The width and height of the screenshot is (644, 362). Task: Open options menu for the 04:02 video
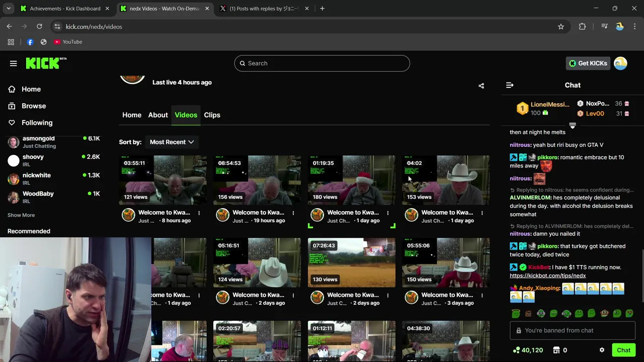coord(482,213)
